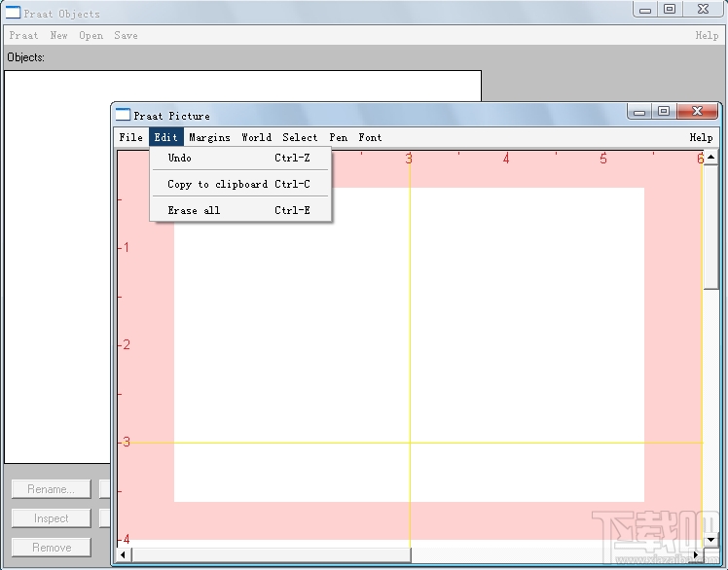Viewport: 728px width, 570px height.
Task: Open the Open menu in Praat Objects
Action: point(91,35)
